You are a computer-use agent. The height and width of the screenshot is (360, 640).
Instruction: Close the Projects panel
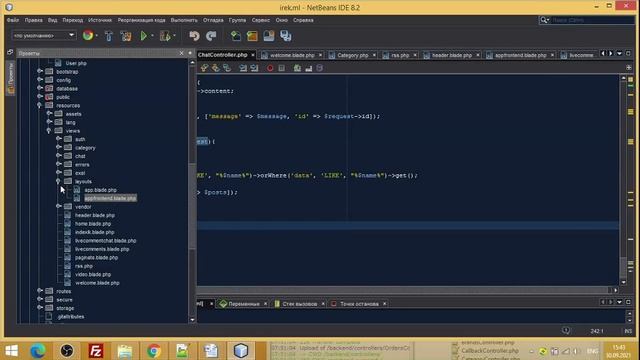coord(182,53)
